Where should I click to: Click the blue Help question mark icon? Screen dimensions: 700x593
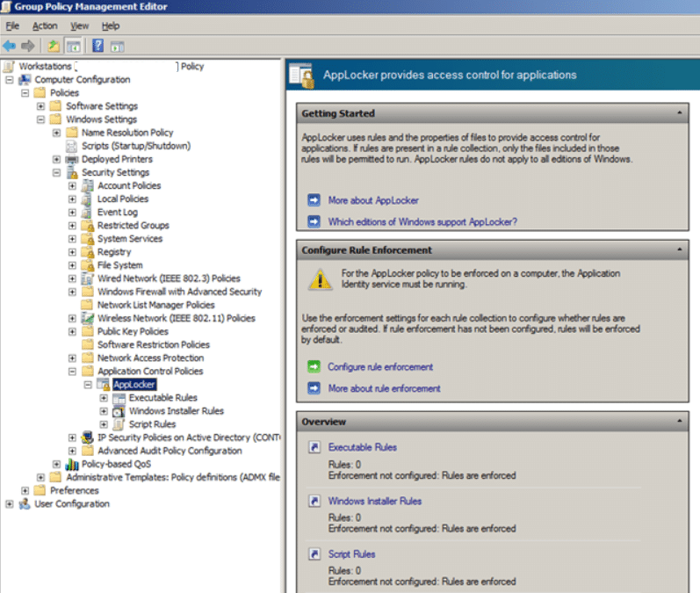click(97, 46)
